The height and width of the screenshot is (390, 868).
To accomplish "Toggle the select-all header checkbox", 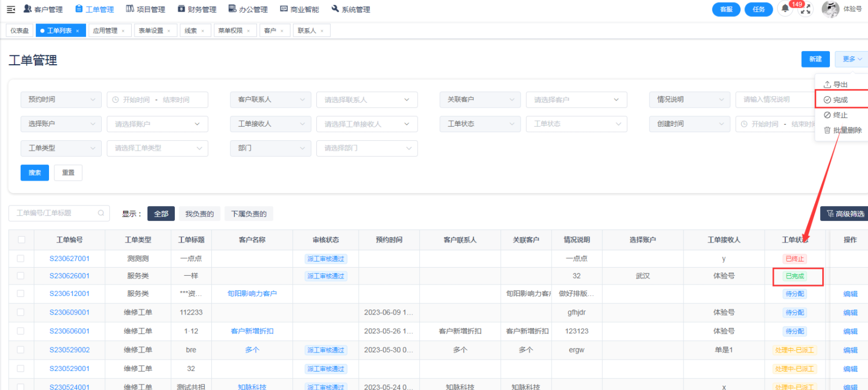I will coord(21,240).
